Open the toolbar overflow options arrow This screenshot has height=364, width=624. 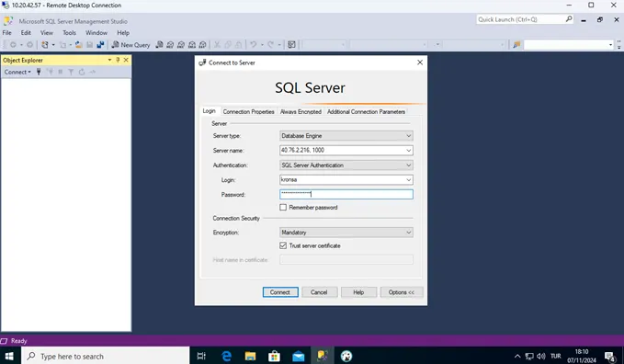click(x=618, y=45)
